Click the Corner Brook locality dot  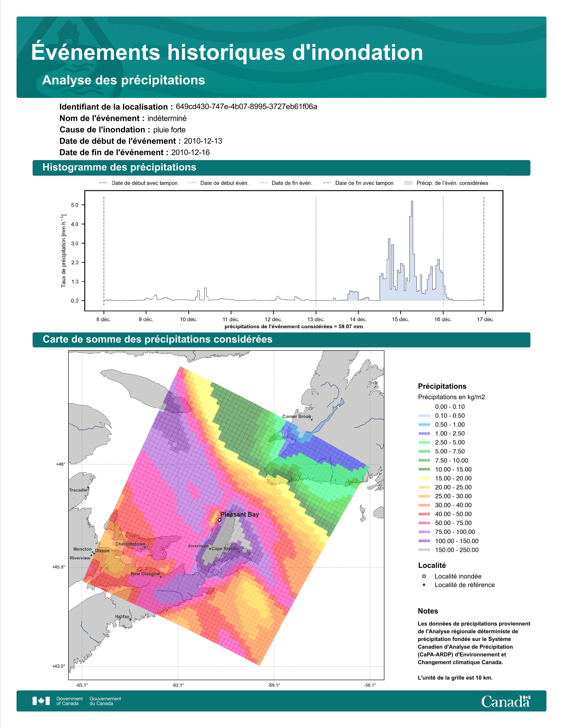(x=312, y=419)
